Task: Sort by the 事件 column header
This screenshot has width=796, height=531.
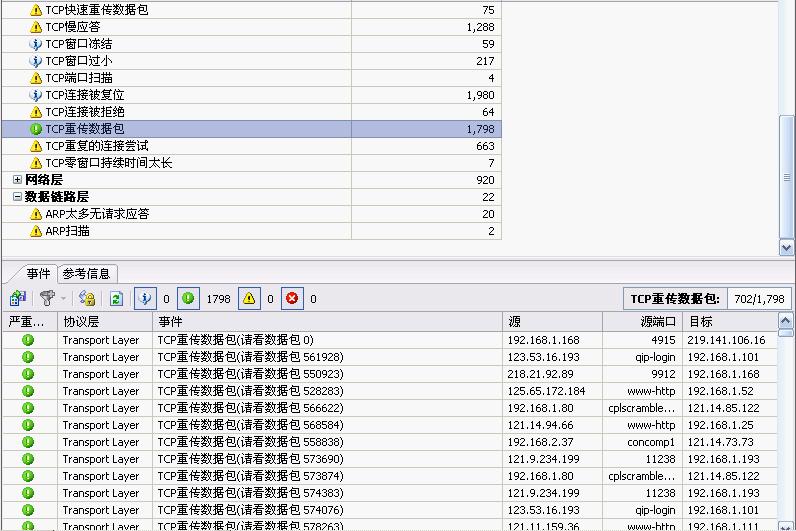Action: coord(327,321)
